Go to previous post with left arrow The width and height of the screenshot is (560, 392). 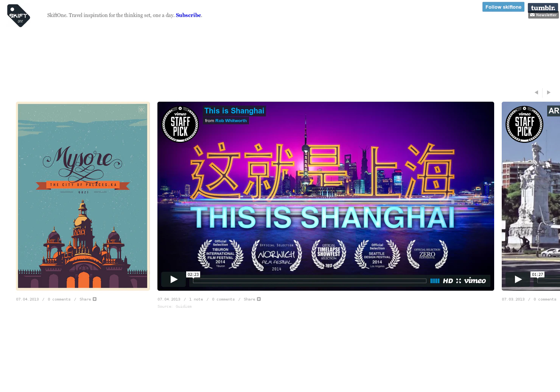click(536, 92)
